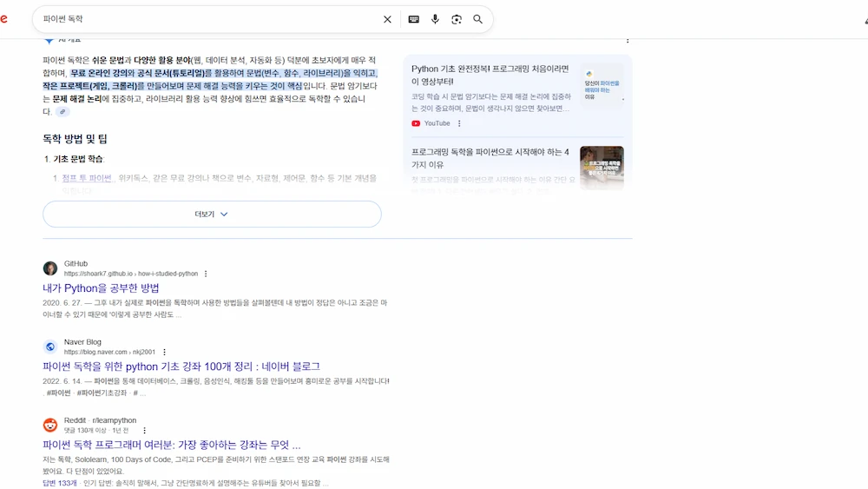The image size is (868, 489).
Task: Open three-dot menu beside the YouTube source
Action: (x=459, y=123)
